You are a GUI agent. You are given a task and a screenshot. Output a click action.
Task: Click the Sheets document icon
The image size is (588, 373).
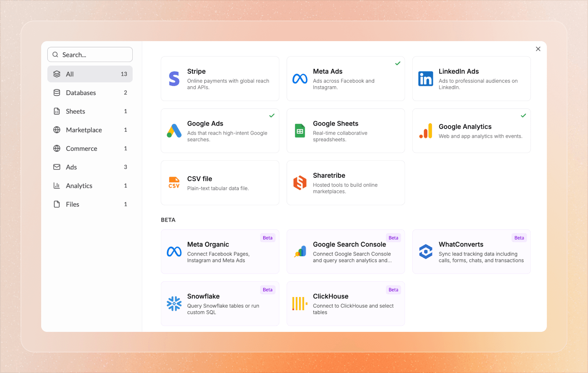pyautogui.click(x=57, y=111)
